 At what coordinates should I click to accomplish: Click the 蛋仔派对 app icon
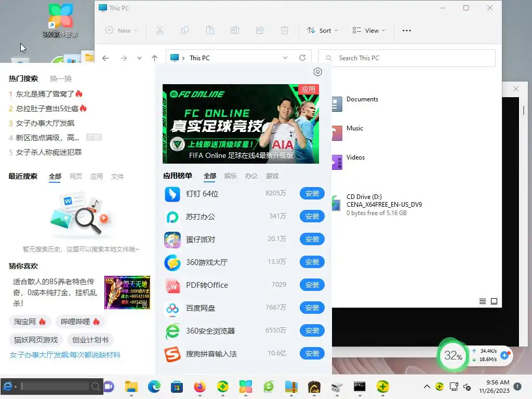click(172, 240)
